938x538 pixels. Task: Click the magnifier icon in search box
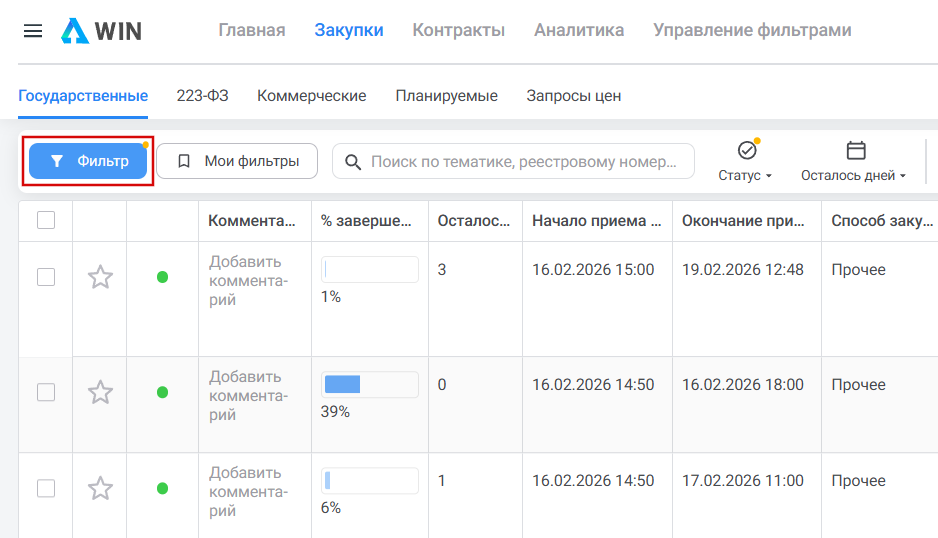352,162
